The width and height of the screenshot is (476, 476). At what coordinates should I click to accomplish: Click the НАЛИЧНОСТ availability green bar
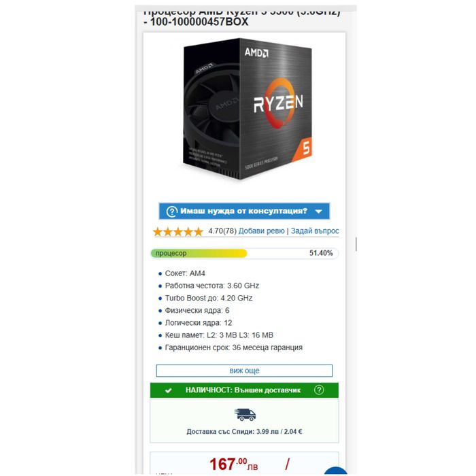tap(244, 390)
